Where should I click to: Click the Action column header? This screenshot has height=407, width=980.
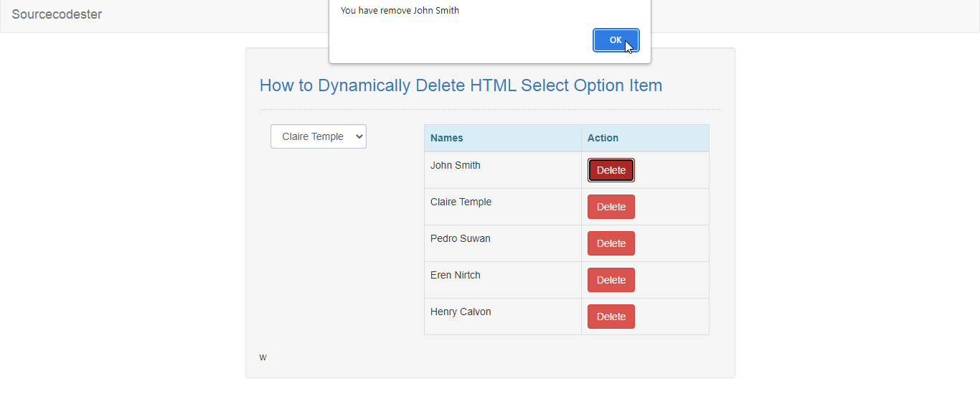click(x=603, y=138)
